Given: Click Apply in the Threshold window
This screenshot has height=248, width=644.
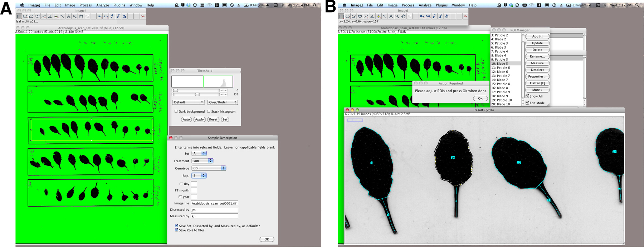Looking at the screenshot, I should tap(199, 119).
